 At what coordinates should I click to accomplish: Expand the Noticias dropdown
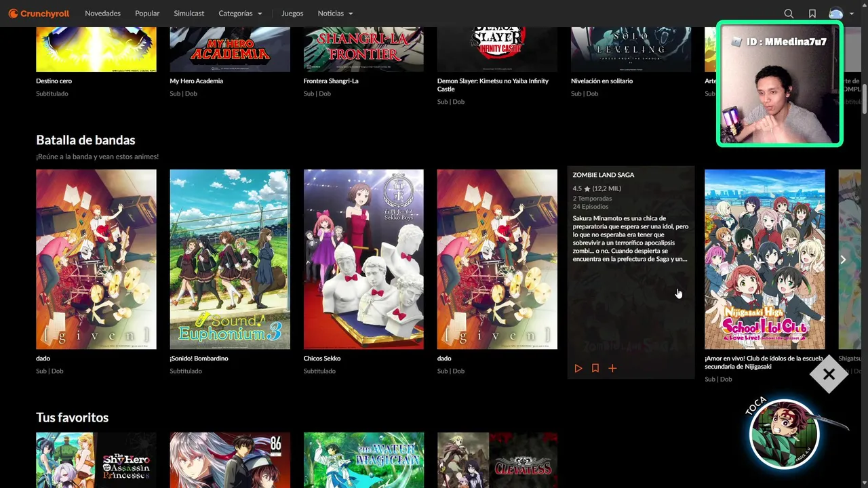coord(335,14)
